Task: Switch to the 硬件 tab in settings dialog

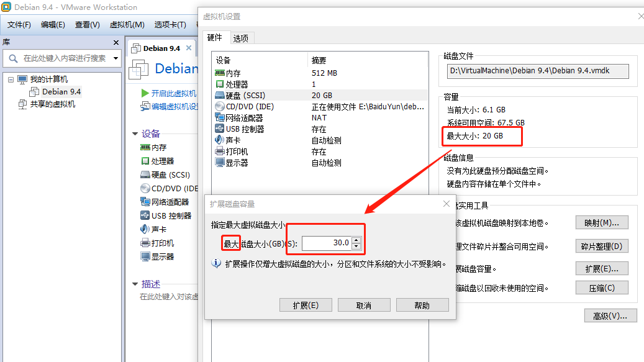Action: point(215,37)
